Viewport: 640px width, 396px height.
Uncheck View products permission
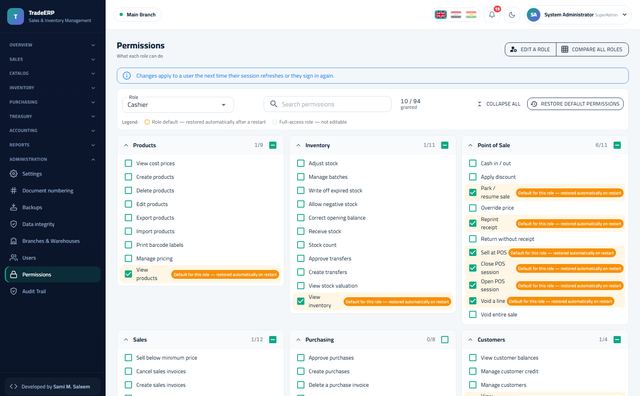(x=128, y=274)
